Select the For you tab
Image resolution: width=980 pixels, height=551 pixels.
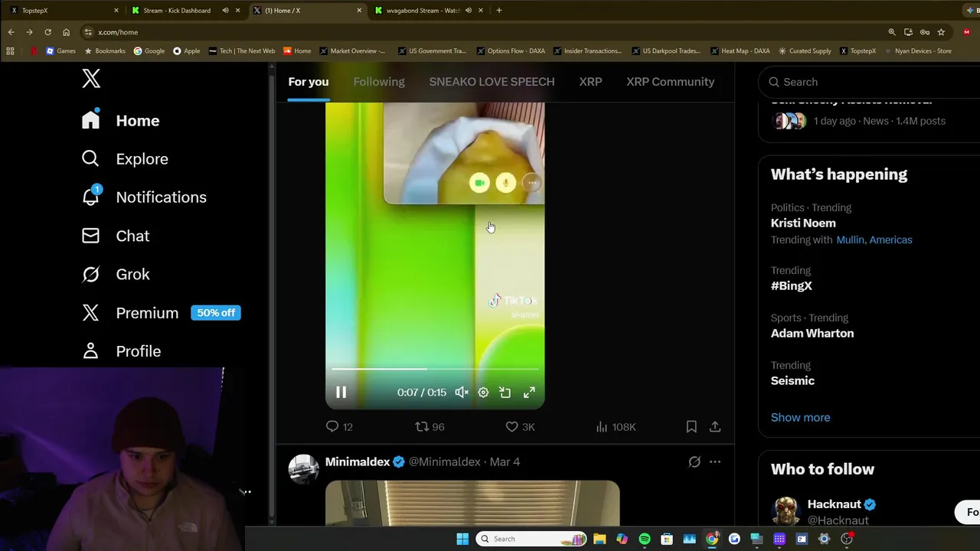(309, 82)
